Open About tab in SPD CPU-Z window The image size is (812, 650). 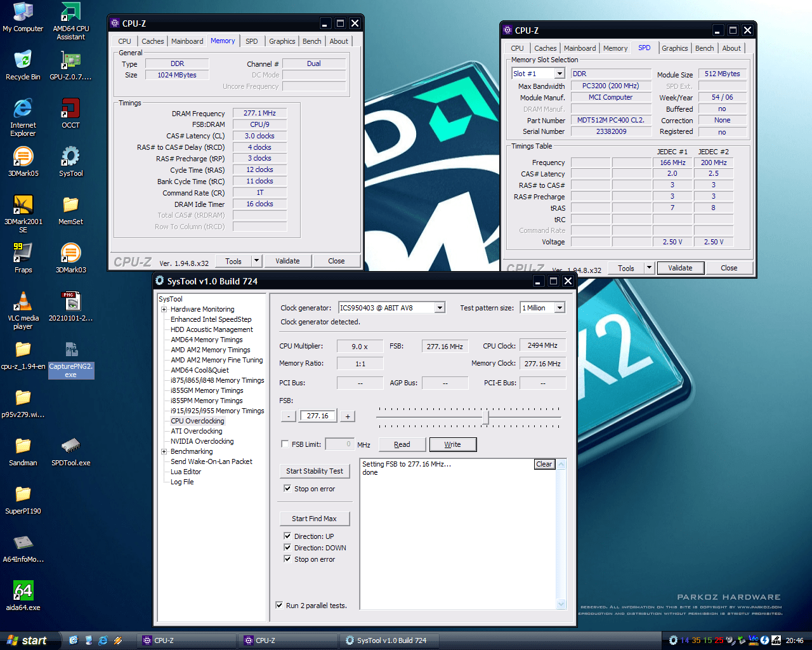[x=731, y=48]
